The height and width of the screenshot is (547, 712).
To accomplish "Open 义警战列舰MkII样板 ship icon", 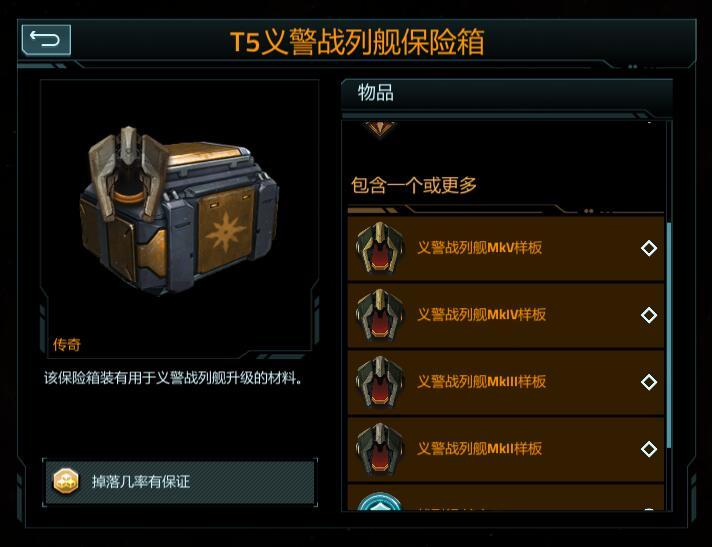I will pos(380,448).
